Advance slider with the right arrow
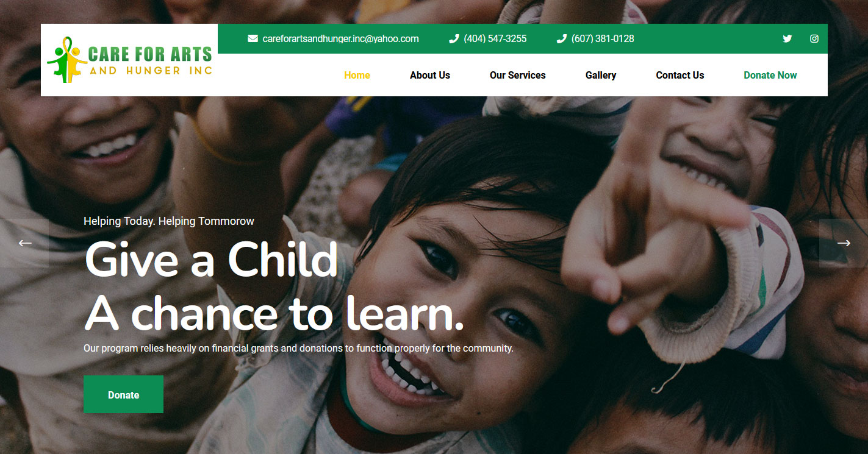 point(844,243)
